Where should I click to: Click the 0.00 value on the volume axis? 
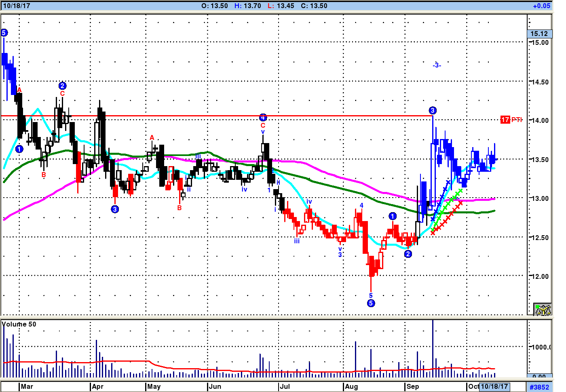click(x=539, y=376)
